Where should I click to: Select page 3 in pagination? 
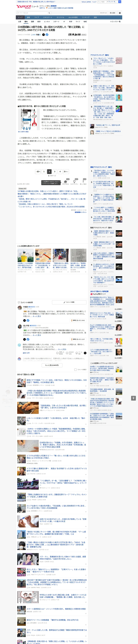click(x=55, y=172)
